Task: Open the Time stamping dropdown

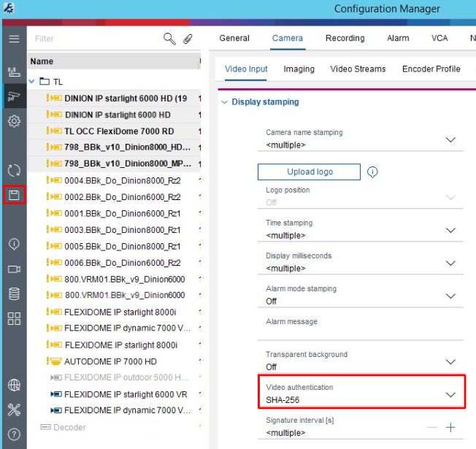Action: (450, 230)
